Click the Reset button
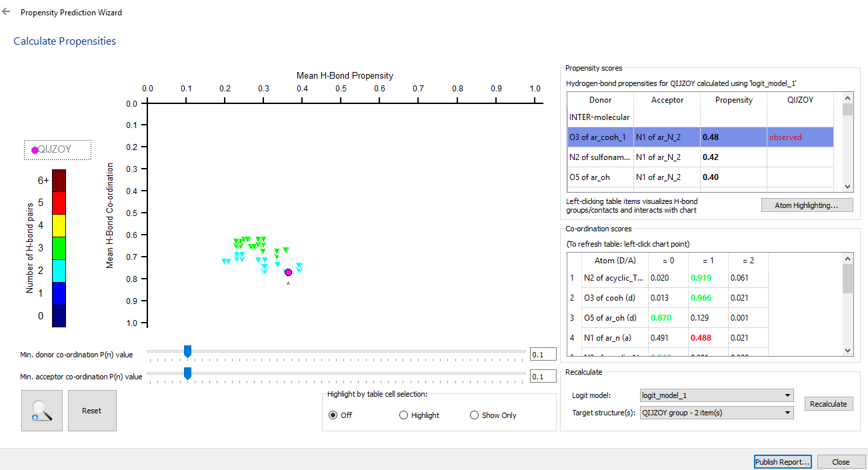 pyautogui.click(x=92, y=411)
